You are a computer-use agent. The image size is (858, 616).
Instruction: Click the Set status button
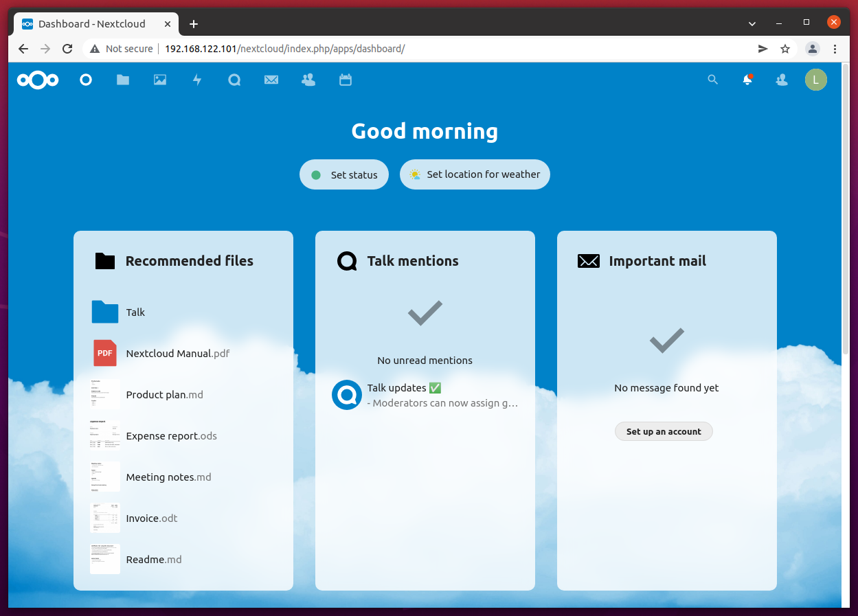(344, 175)
